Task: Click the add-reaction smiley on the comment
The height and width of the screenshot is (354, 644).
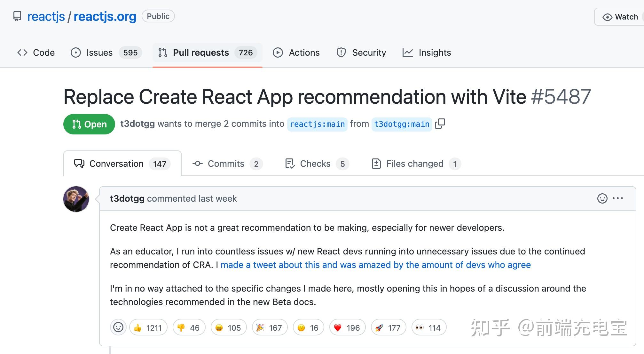Action: pos(602,198)
